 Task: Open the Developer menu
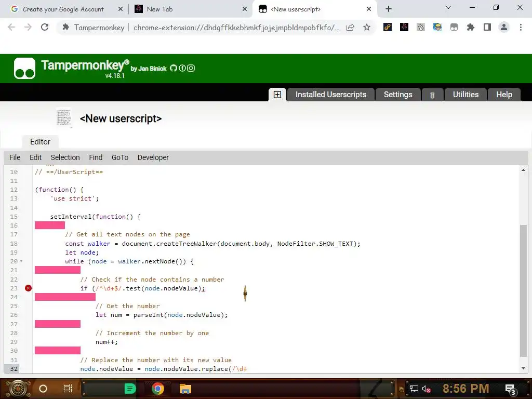click(x=153, y=157)
